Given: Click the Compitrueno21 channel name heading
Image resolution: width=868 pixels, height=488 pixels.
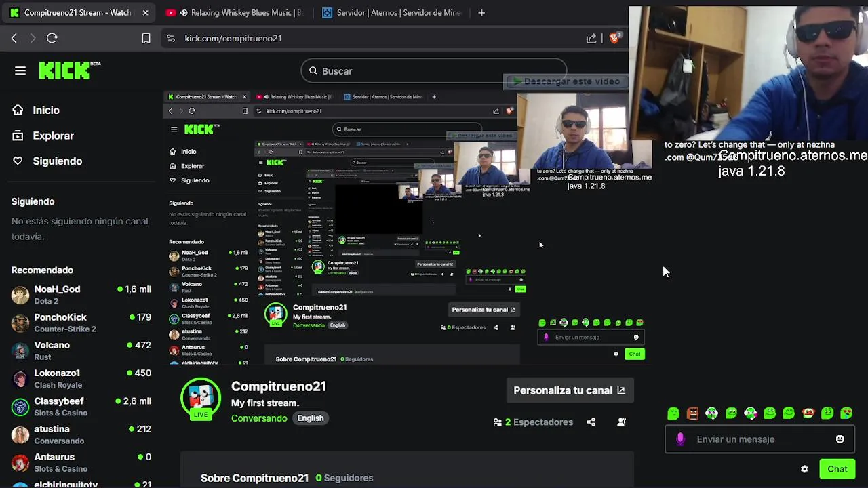Looking at the screenshot, I should click(279, 386).
